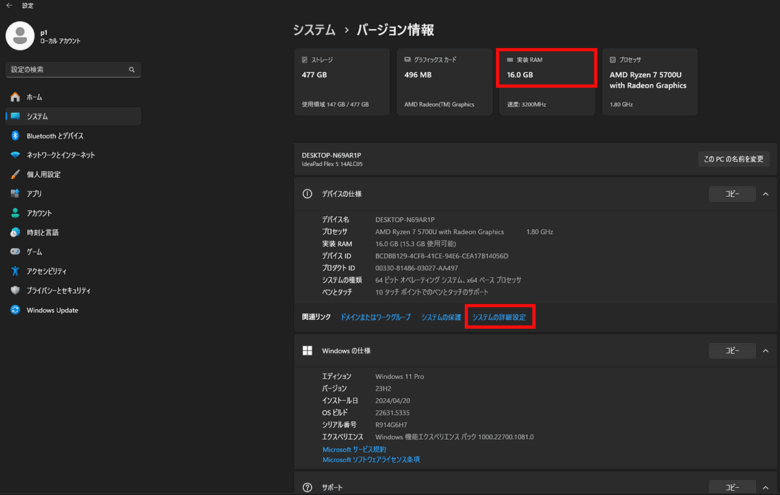This screenshot has height=495, width=780.
Task: Click the device ID value BCDB8129
Action: pos(442,256)
